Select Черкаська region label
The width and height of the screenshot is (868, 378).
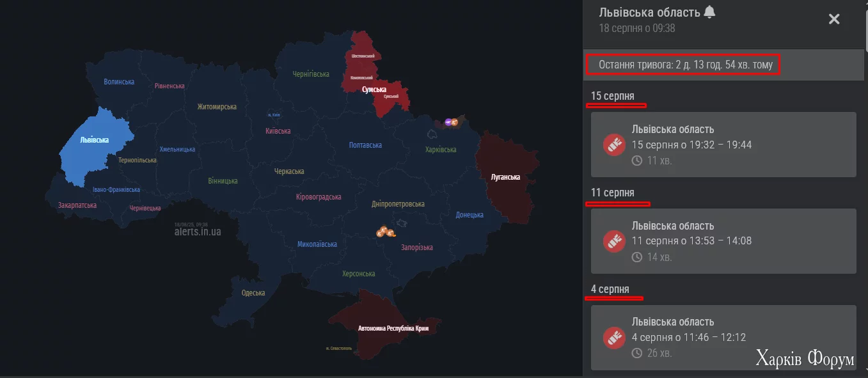[x=289, y=171]
